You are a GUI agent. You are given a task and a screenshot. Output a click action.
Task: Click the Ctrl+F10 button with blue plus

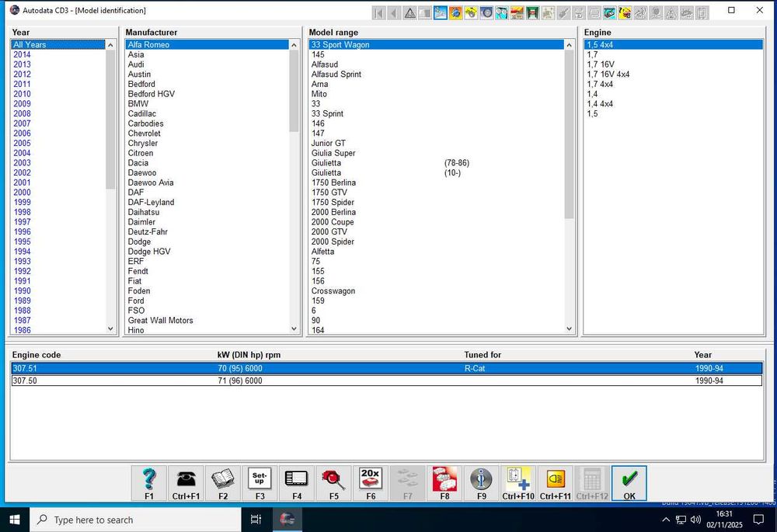pos(518,483)
